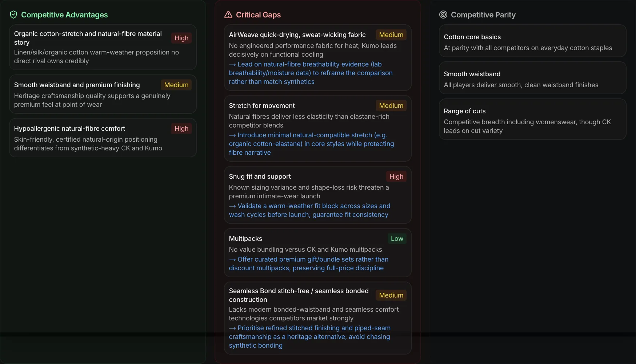Click recommendation 'Validate a warm-weather fit block'
636x364 pixels.
click(x=310, y=210)
